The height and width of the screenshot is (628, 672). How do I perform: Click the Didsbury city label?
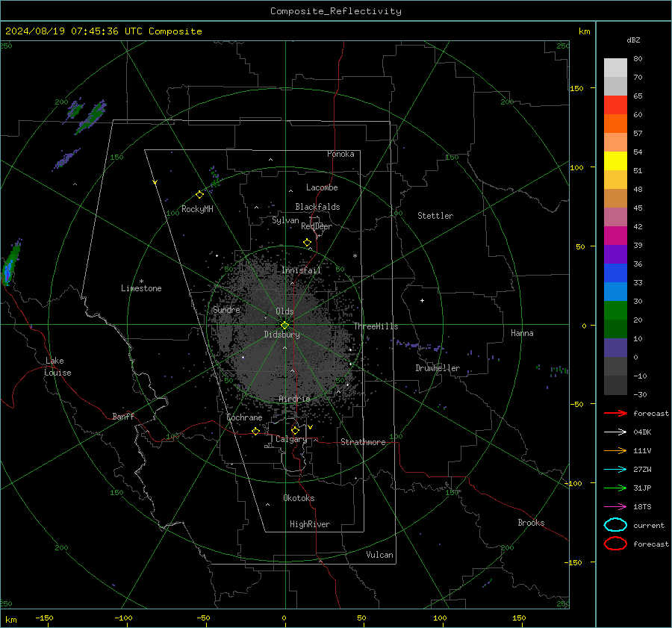click(281, 335)
